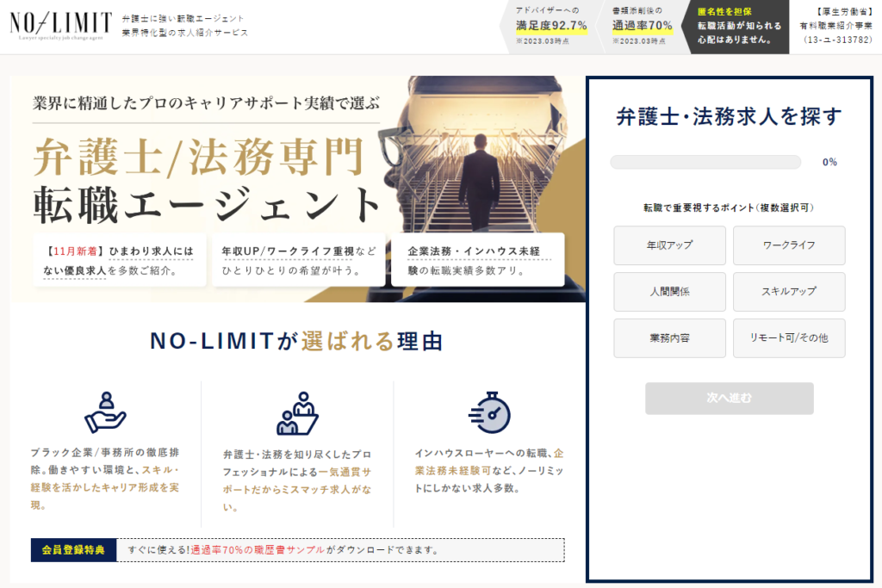Click the 通過率70% header badge
Screen dimensions: 882x588
tap(642, 26)
